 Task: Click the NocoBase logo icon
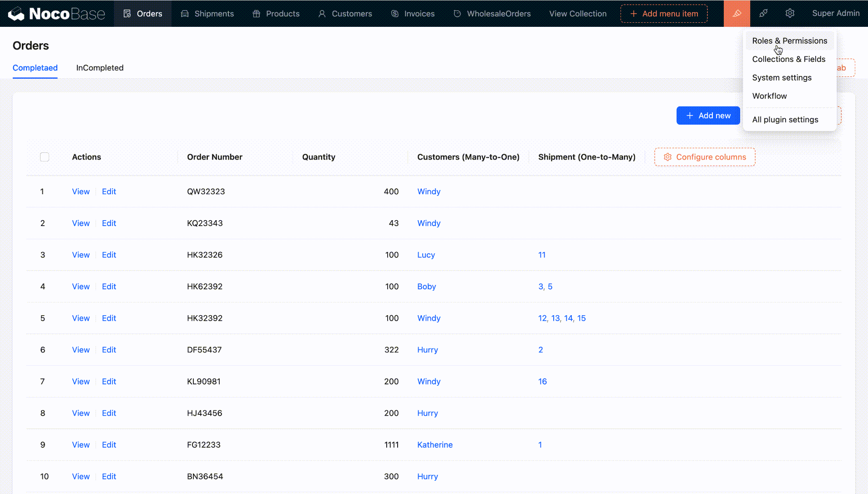coord(16,14)
